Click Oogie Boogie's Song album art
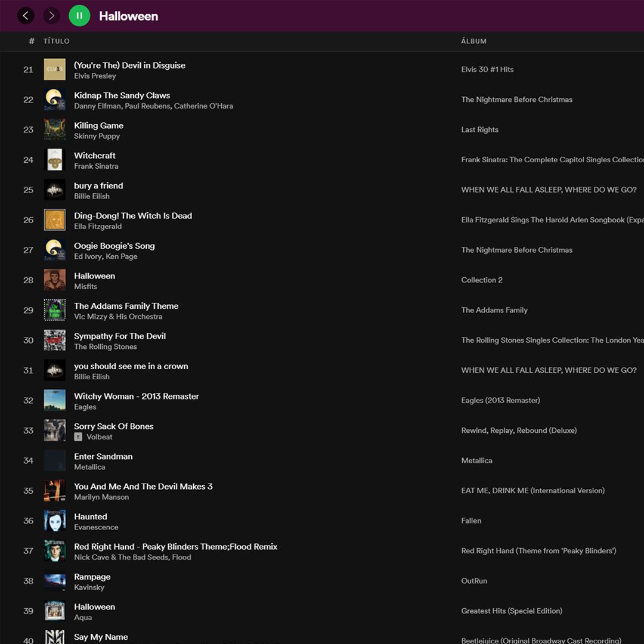644x644 pixels. point(55,250)
